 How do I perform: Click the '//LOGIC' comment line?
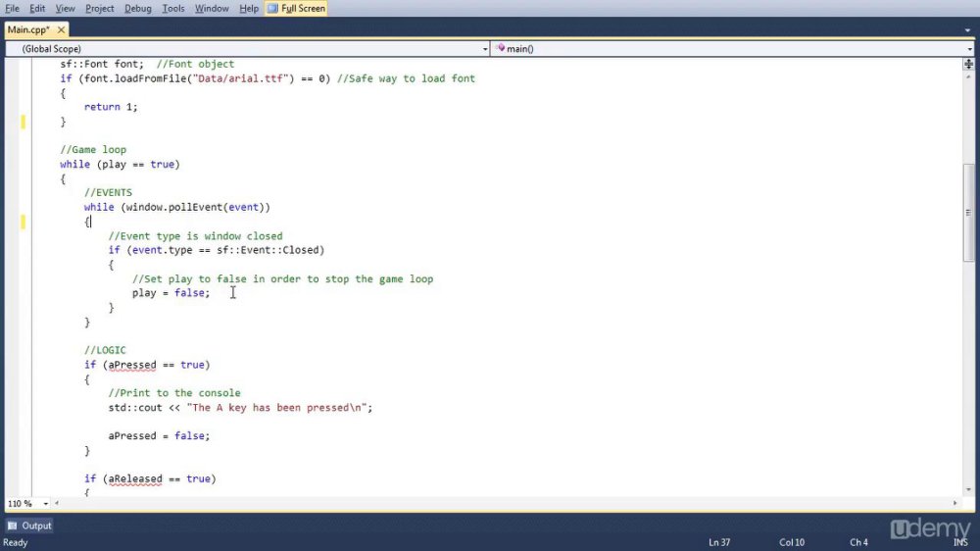pyautogui.click(x=105, y=350)
